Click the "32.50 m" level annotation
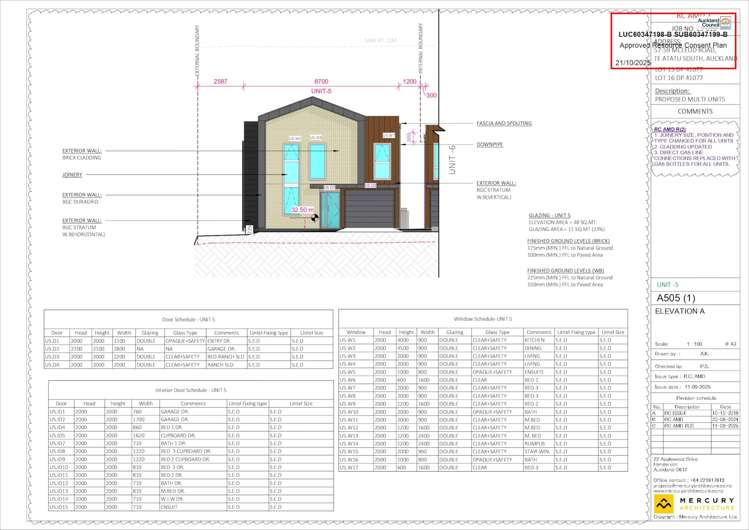This screenshot has width=749, height=530. pos(302,210)
